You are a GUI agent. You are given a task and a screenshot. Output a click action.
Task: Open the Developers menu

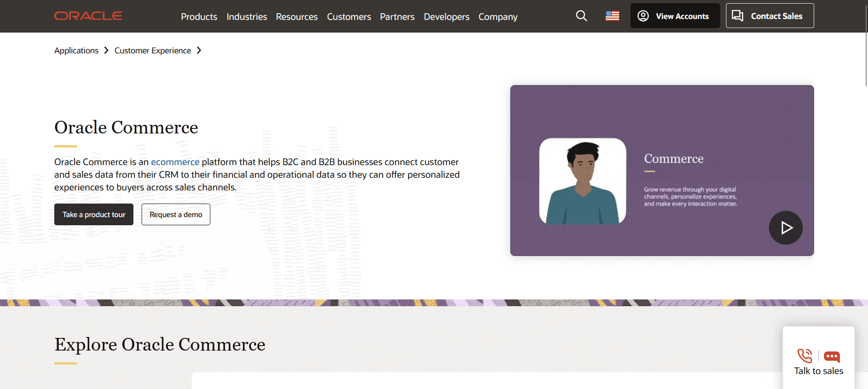coord(446,17)
